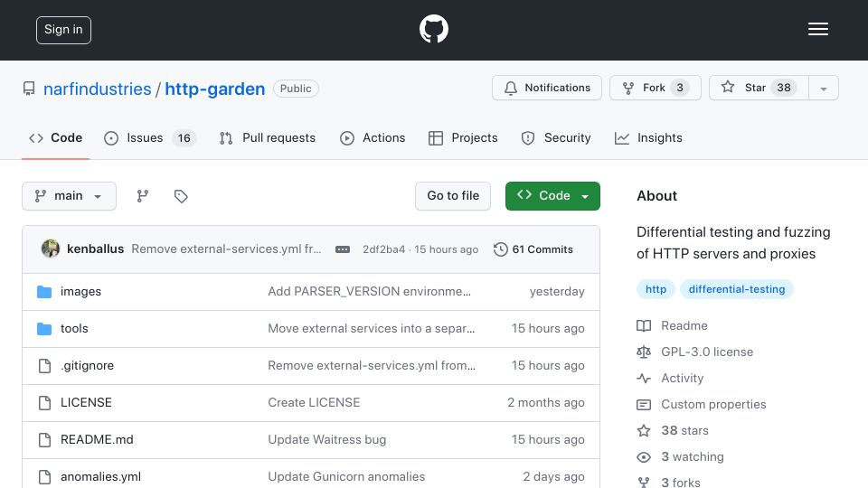This screenshot has height=488, width=868.
Task: Open the tools folder
Action: click(74, 329)
